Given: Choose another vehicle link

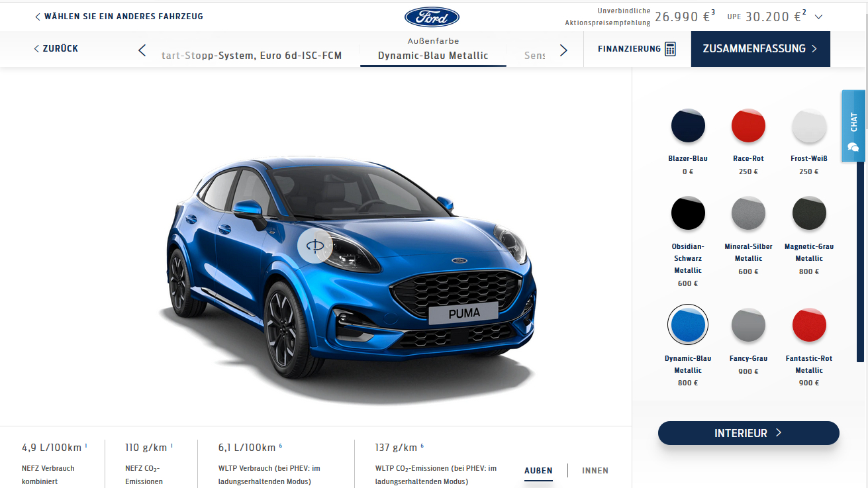Looking at the screenshot, I should click(x=119, y=16).
